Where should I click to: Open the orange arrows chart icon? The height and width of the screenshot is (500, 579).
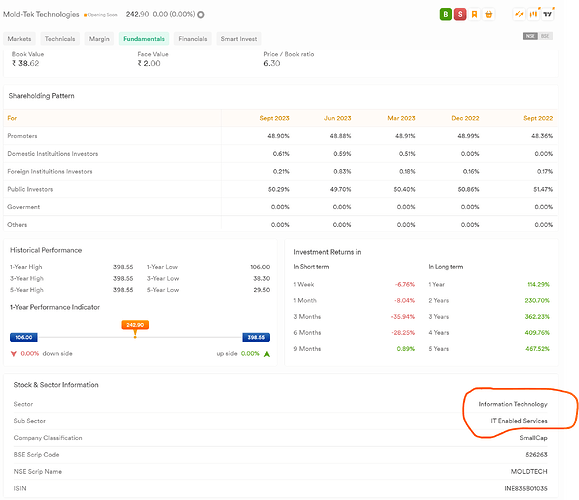[519, 14]
